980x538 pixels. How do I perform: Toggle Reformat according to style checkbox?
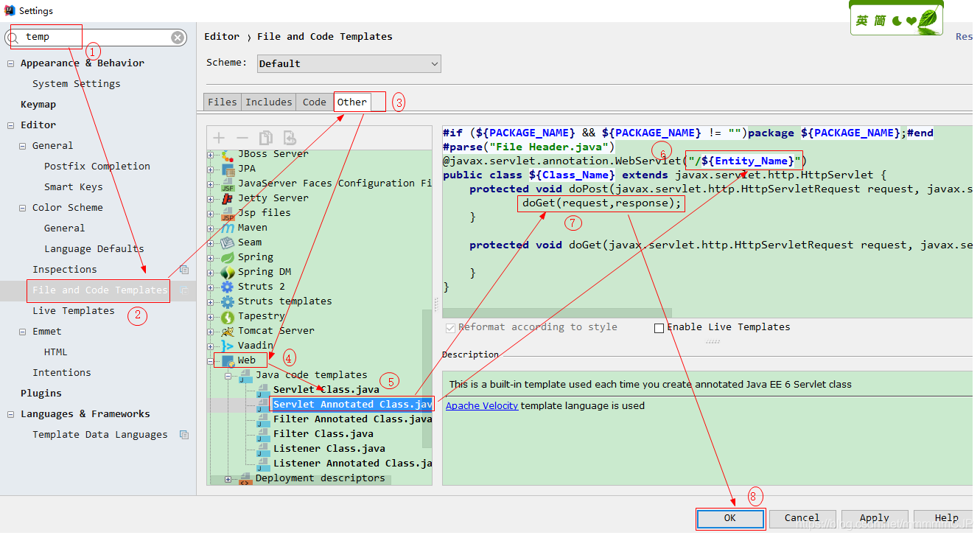450,328
